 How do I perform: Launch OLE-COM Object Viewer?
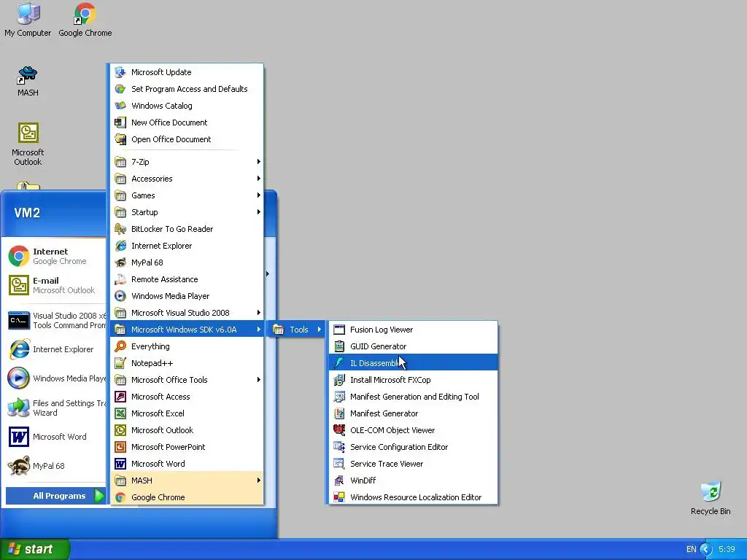coord(413,430)
